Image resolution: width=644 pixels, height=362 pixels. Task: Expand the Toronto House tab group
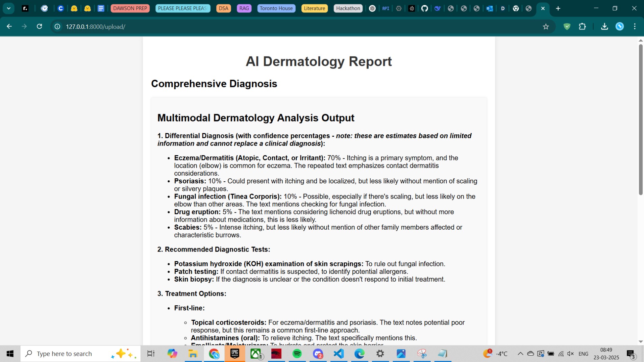pos(276,8)
